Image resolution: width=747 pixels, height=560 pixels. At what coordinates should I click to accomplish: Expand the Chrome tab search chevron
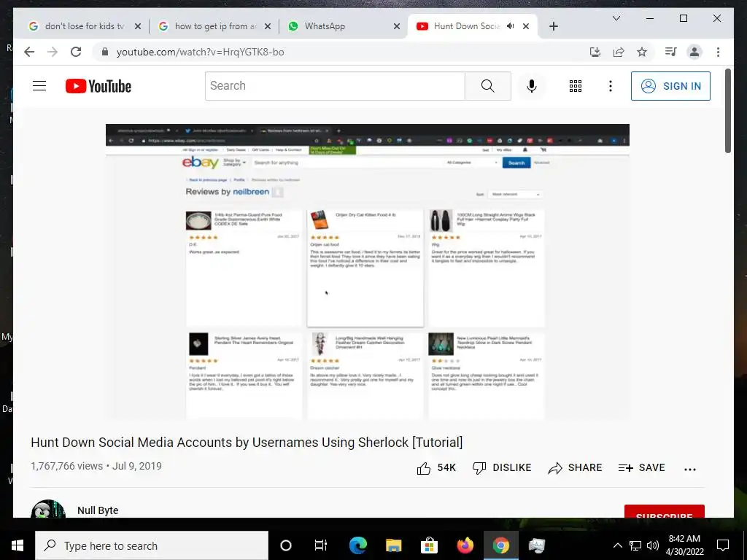616,18
